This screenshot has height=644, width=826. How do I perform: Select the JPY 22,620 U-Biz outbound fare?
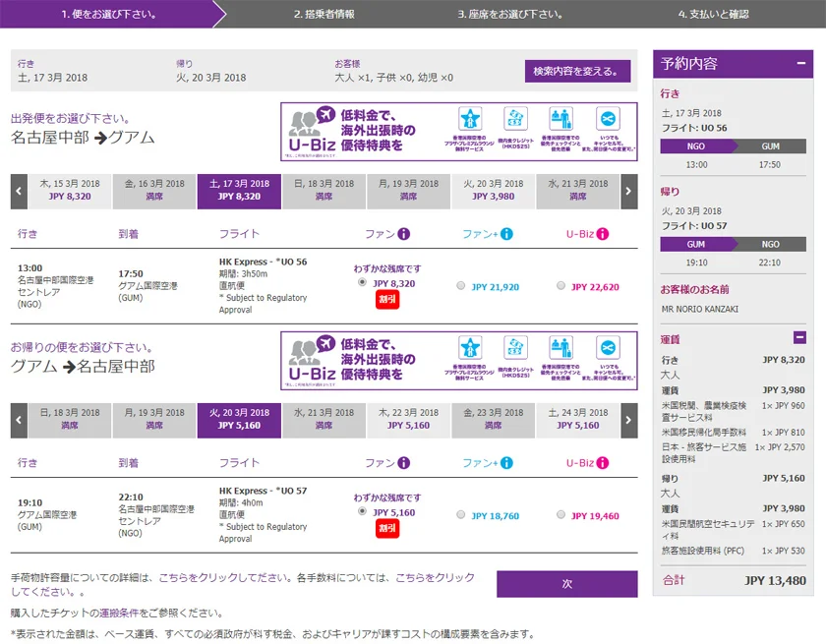point(560,286)
